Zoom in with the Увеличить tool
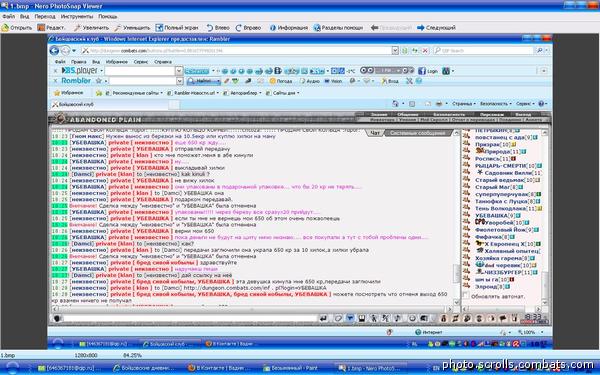 (91, 28)
